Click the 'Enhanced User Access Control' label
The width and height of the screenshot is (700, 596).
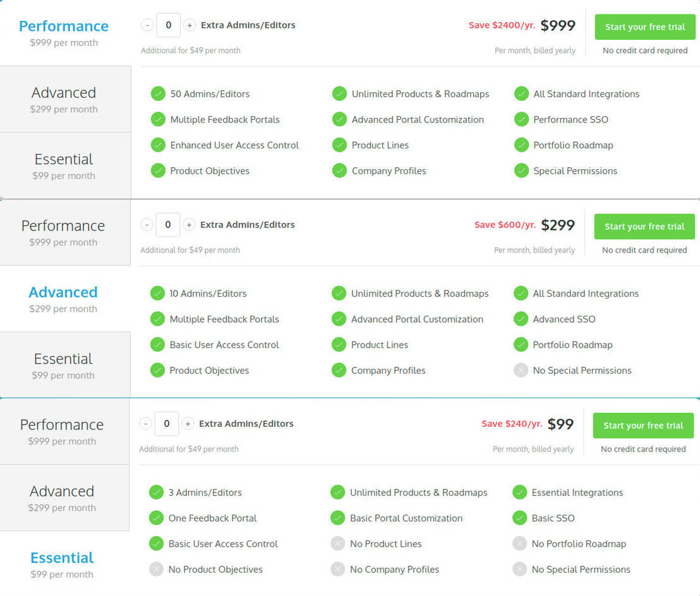pos(234,145)
